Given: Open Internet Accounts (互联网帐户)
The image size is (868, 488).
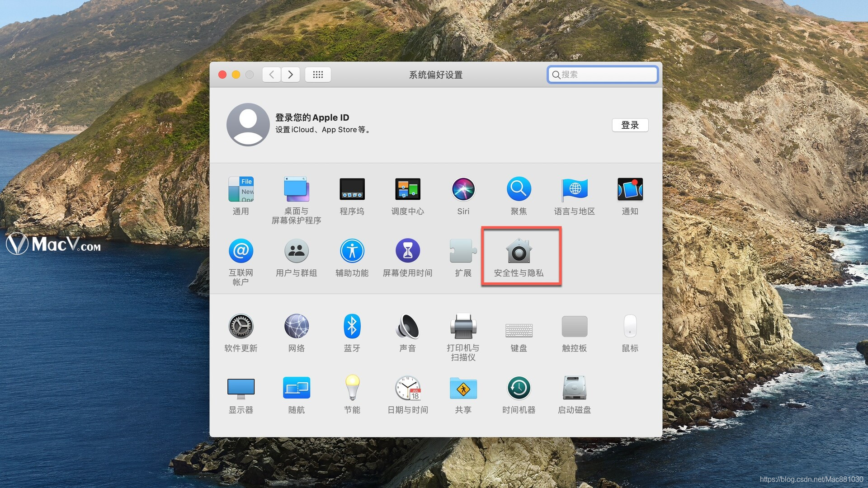Looking at the screenshot, I should point(241,251).
